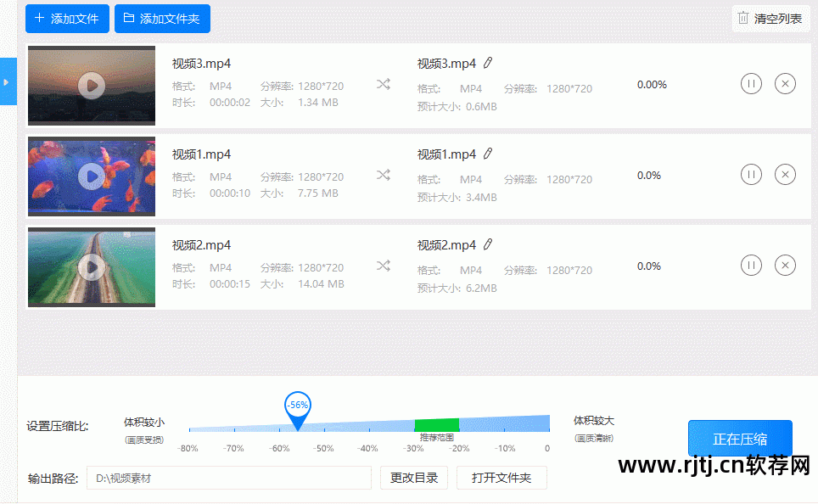Click the convert arrows icon for 视频3.mp4
This screenshot has width=818, height=504.
tap(384, 84)
